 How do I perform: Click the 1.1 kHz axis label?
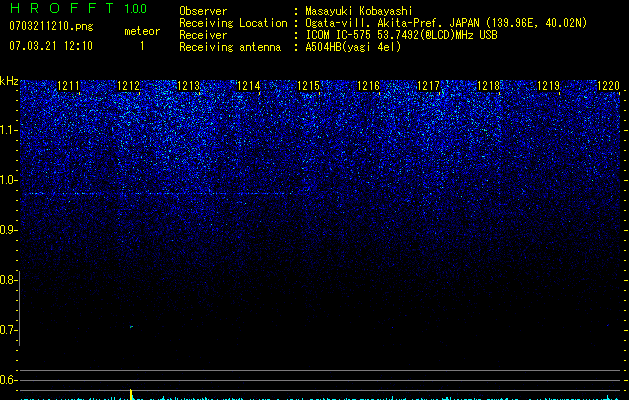pyautogui.click(x=8, y=130)
